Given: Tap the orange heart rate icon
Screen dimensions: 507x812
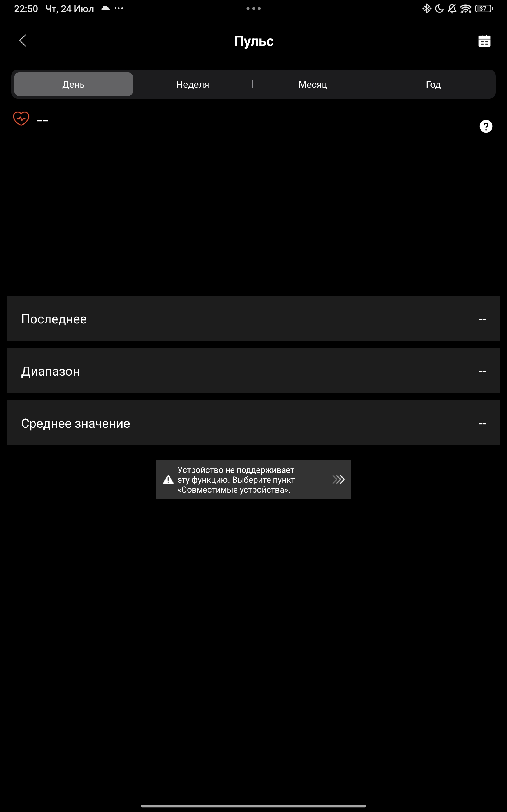Looking at the screenshot, I should point(21,118).
